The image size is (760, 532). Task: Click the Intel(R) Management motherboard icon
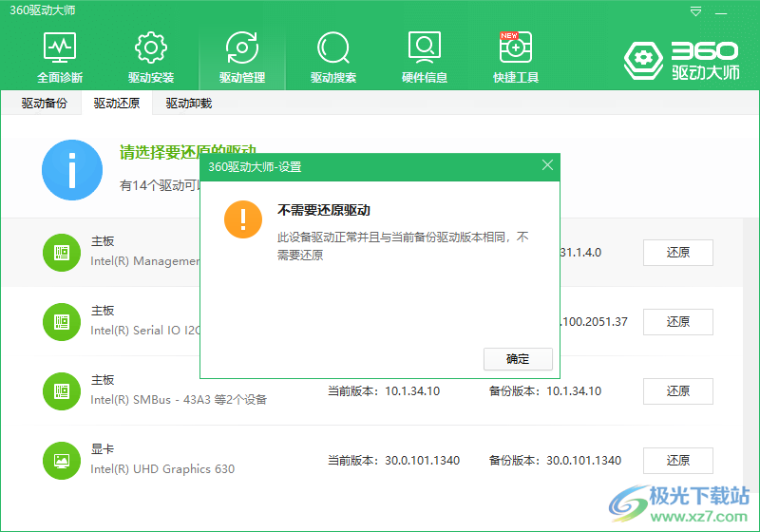click(62, 253)
